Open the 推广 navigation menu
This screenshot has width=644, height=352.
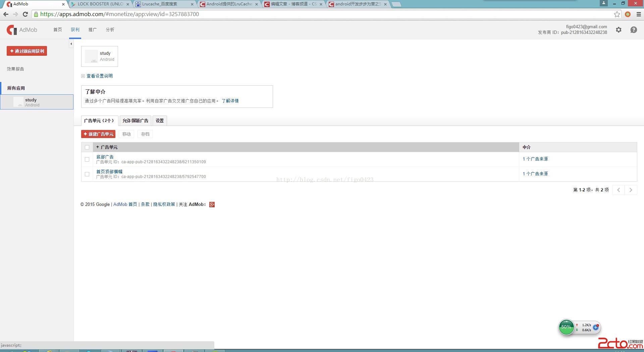click(x=93, y=30)
